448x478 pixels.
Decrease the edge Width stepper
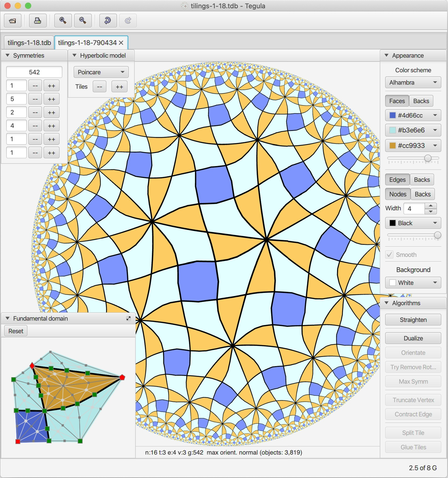coord(431,211)
